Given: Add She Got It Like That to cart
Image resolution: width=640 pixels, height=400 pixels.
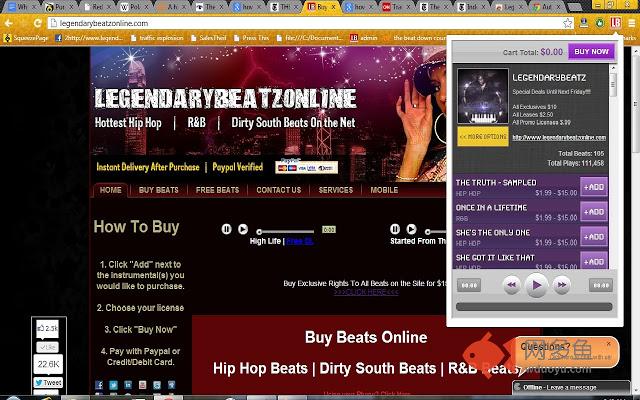Looking at the screenshot, I should coord(594,261).
